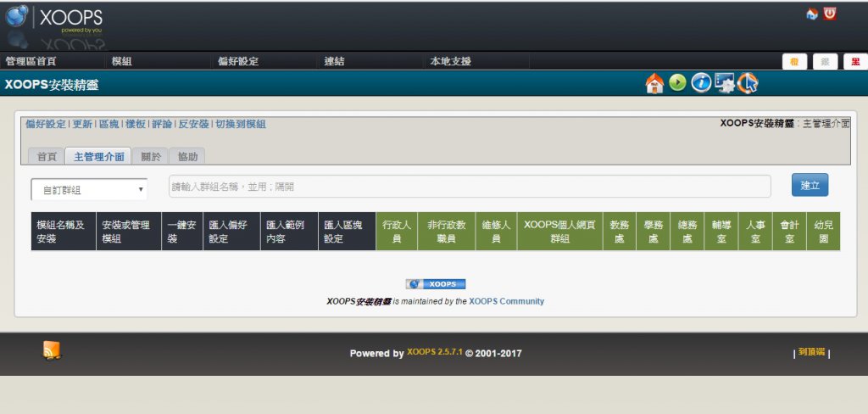Image resolution: width=868 pixels, height=414 pixels.
Task: Click the 到頂端 back-to-top link
Action: click(x=811, y=352)
